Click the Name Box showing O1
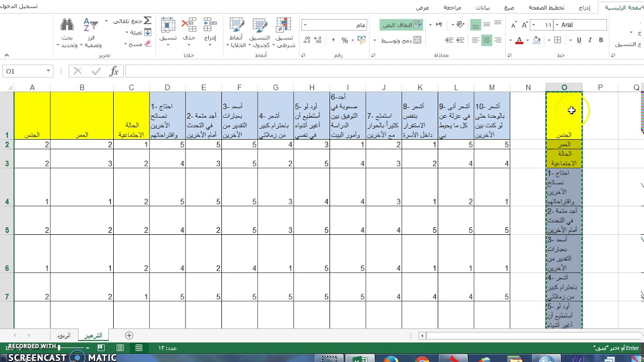Screen dimensions: 644x362 pyautogui.click(x=24, y=71)
